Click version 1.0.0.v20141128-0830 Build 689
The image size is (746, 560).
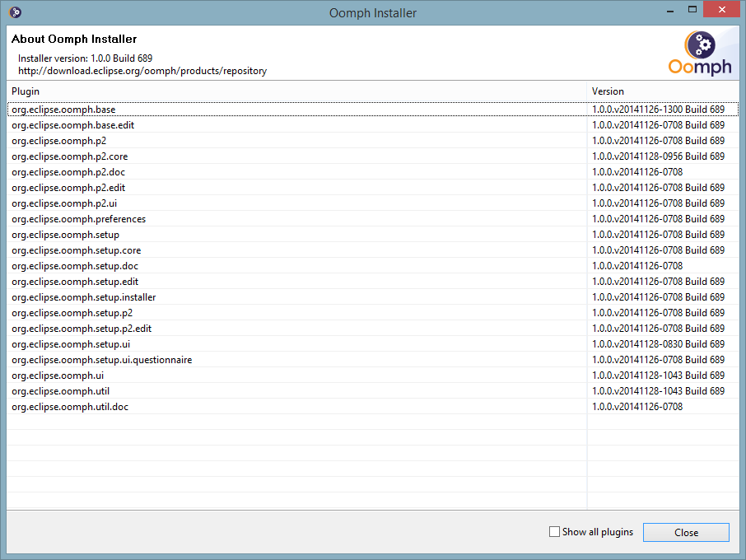click(658, 344)
